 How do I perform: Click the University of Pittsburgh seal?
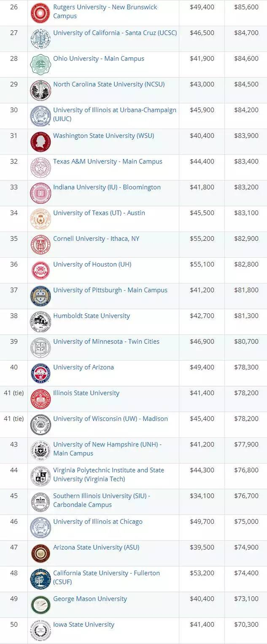pyautogui.click(x=40, y=296)
